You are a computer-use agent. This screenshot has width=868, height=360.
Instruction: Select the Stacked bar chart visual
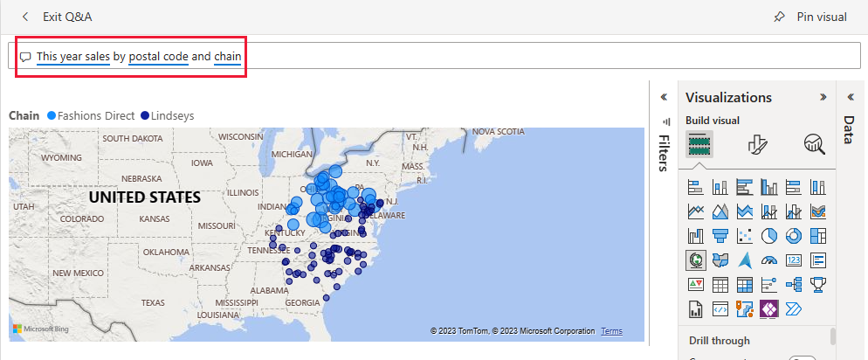(x=695, y=187)
